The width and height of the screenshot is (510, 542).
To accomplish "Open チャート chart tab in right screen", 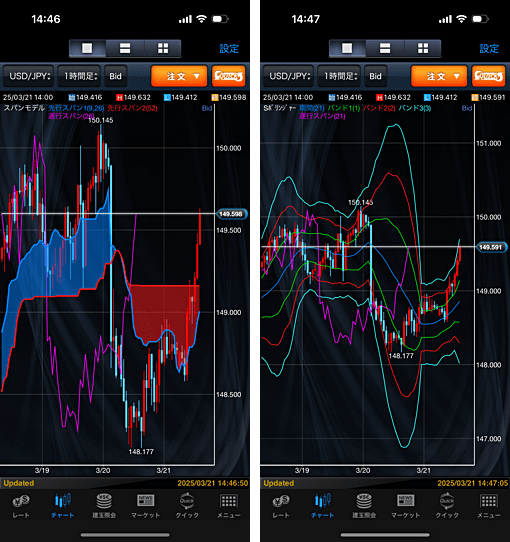I will (323, 506).
